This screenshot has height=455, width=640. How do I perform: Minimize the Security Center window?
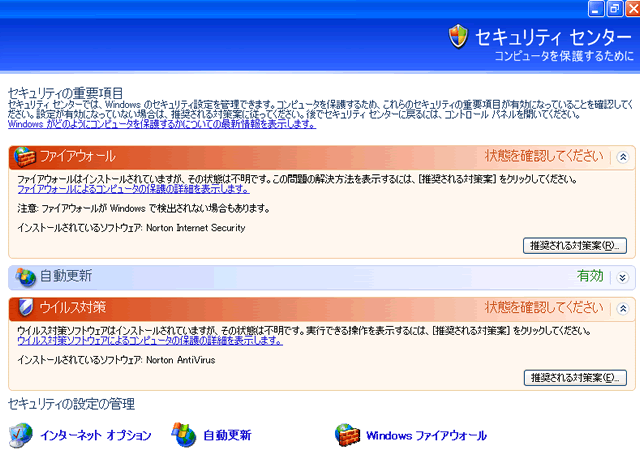coord(596,9)
